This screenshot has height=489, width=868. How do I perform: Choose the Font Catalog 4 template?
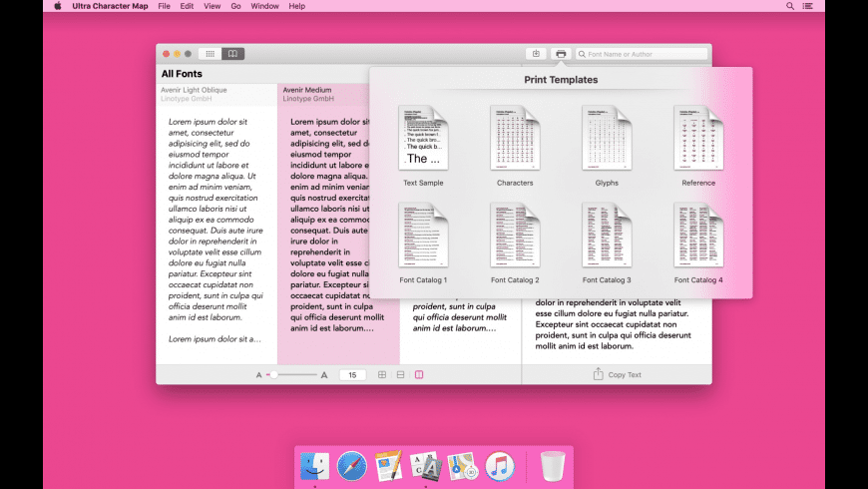click(x=698, y=244)
